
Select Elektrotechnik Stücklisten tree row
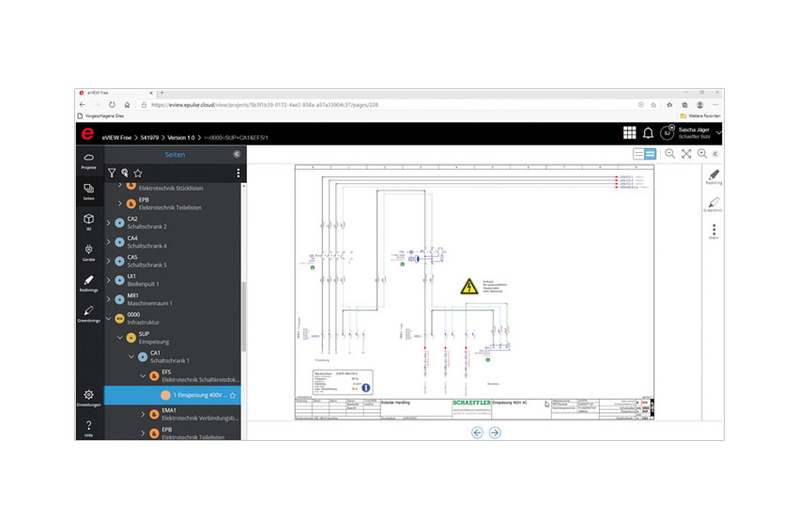click(x=173, y=186)
